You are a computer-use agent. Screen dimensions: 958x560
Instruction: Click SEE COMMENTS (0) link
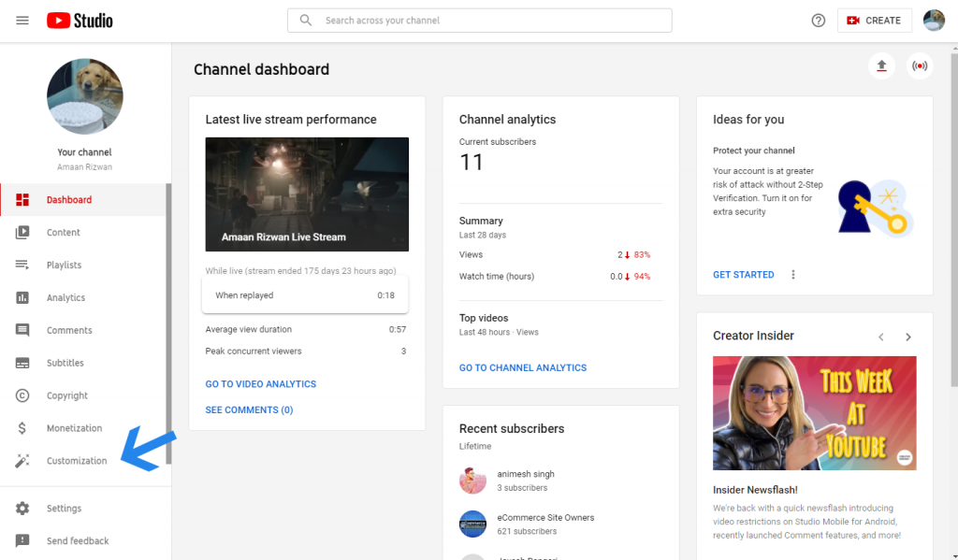[x=249, y=409]
